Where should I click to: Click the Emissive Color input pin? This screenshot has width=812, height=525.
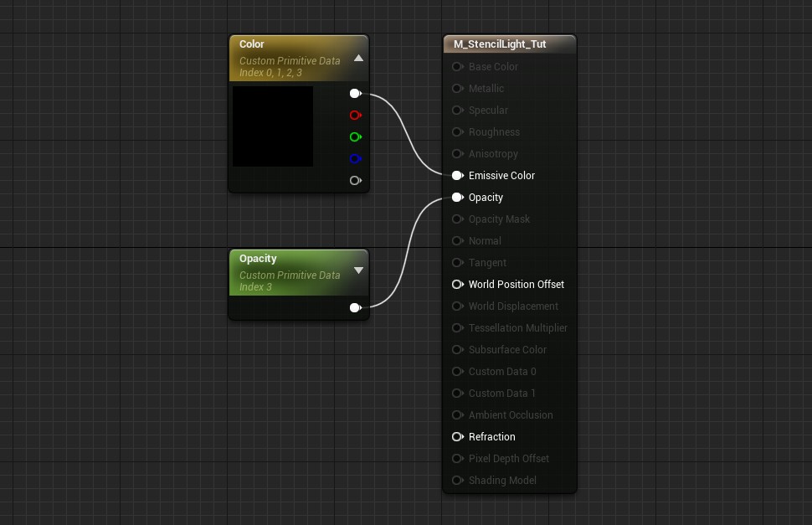point(457,176)
